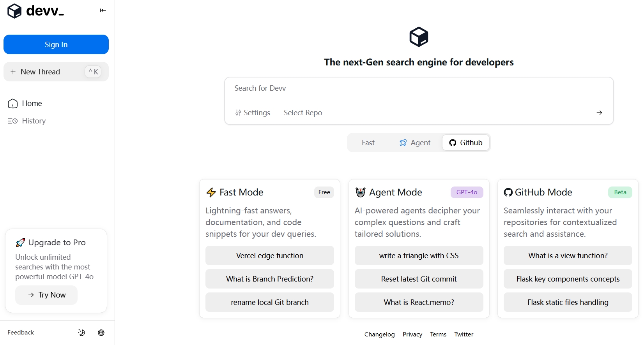Switch to the Github mode tab
The image size is (644, 345).
click(466, 143)
